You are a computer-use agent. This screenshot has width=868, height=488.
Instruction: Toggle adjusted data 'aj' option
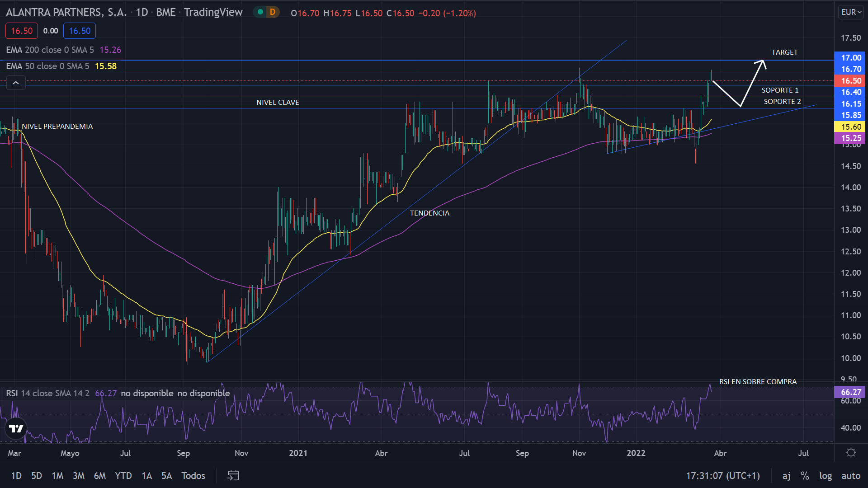pos(787,475)
